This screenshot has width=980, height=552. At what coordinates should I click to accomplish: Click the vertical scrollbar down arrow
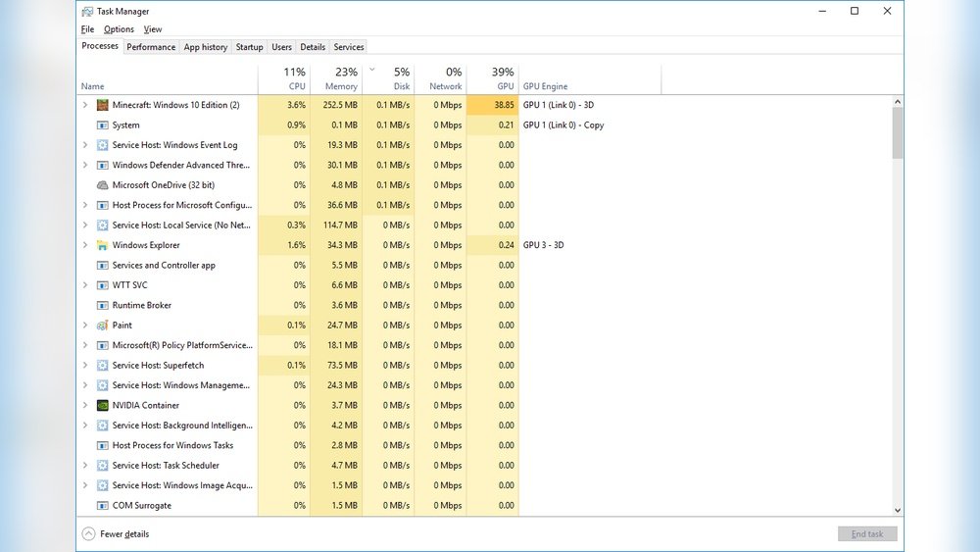pyautogui.click(x=898, y=510)
